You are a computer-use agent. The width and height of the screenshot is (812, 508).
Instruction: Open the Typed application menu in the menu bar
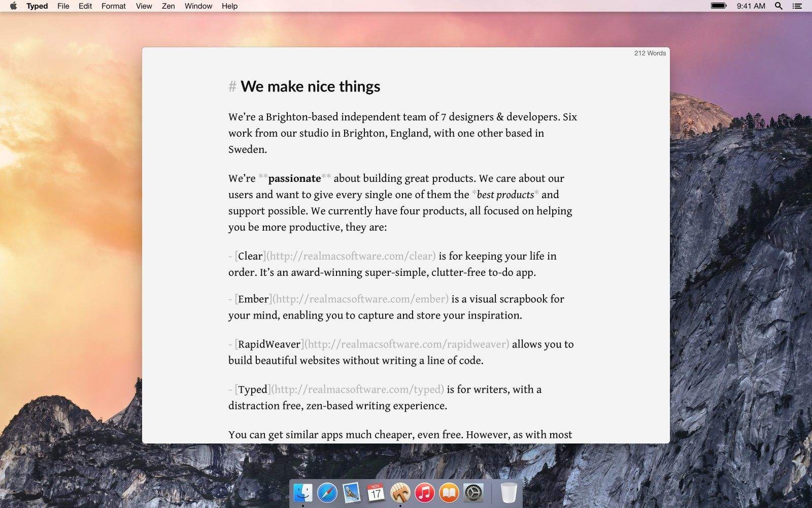coord(37,6)
